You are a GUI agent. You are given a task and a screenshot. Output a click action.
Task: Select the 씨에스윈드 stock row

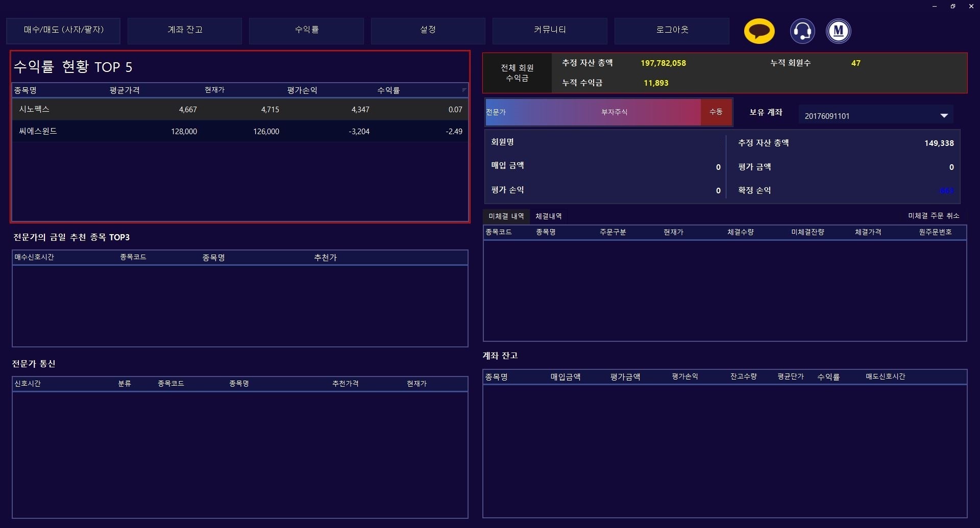tap(240, 131)
